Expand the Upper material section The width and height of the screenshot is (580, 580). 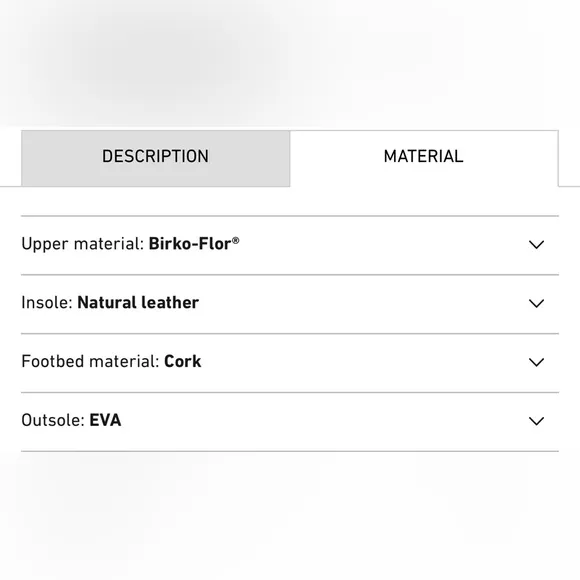(290, 245)
